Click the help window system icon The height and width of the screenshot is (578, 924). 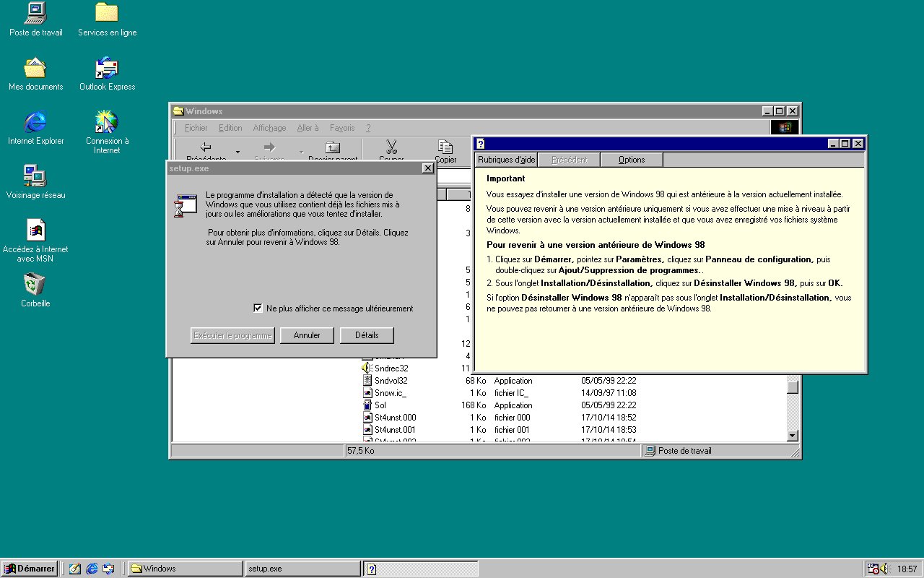tap(481, 144)
